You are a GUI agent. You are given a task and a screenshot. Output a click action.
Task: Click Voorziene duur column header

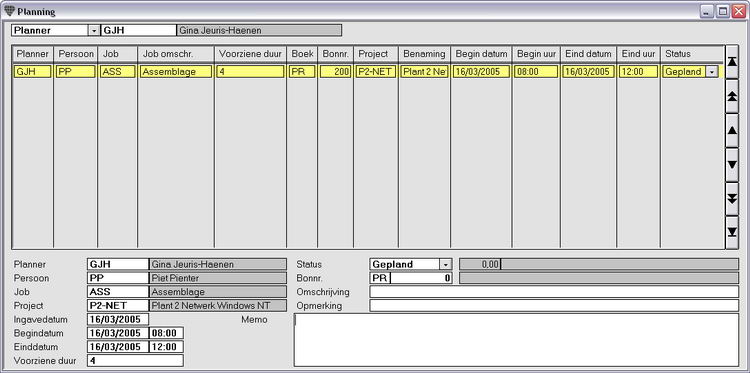[x=251, y=54]
